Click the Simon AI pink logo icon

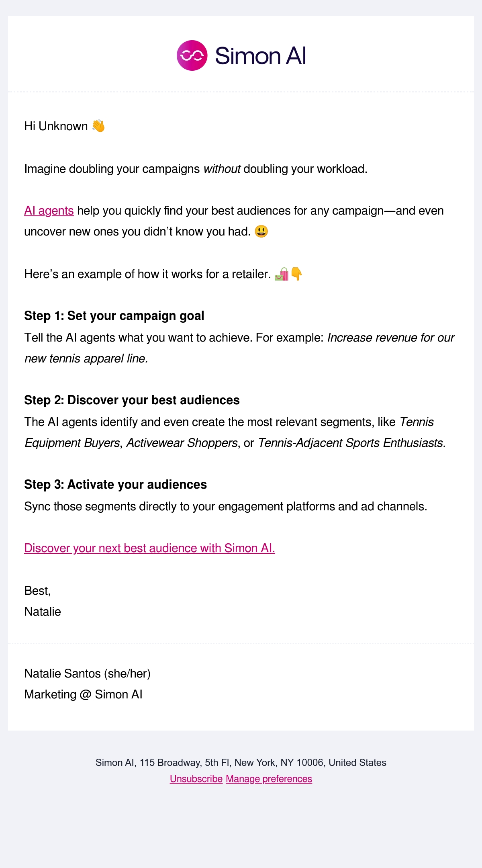point(192,55)
